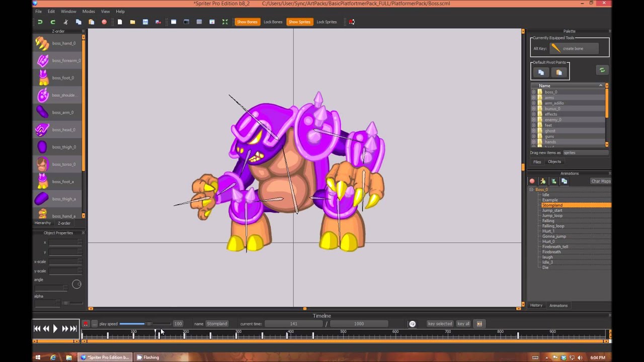Click the red Delete icon in the toolbar
This screenshot has height=362, width=644.
104,22
